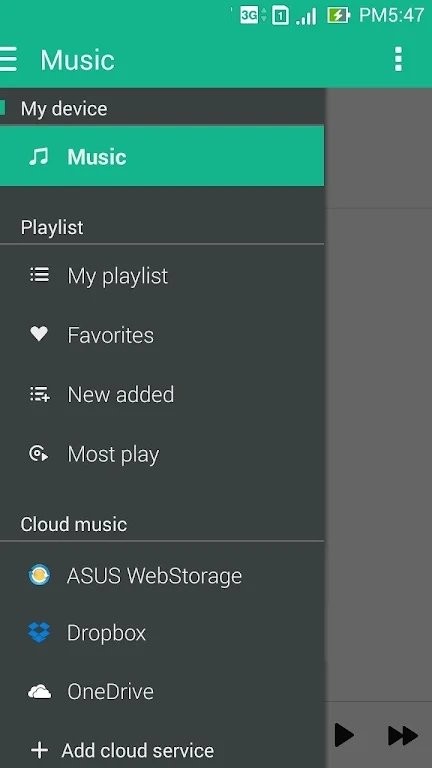Screen dimensions: 432x768
Task: Tap the New added playlist icon
Action: [x=40, y=394]
